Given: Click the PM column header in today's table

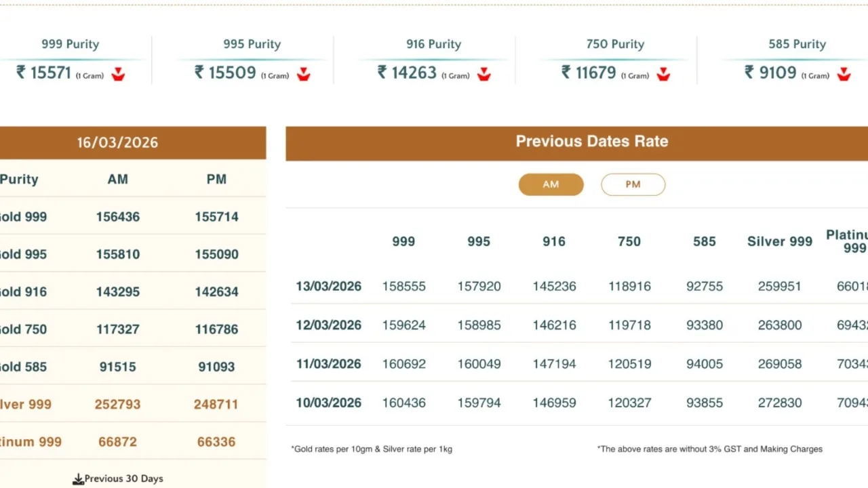Looking at the screenshot, I should 216,180.
